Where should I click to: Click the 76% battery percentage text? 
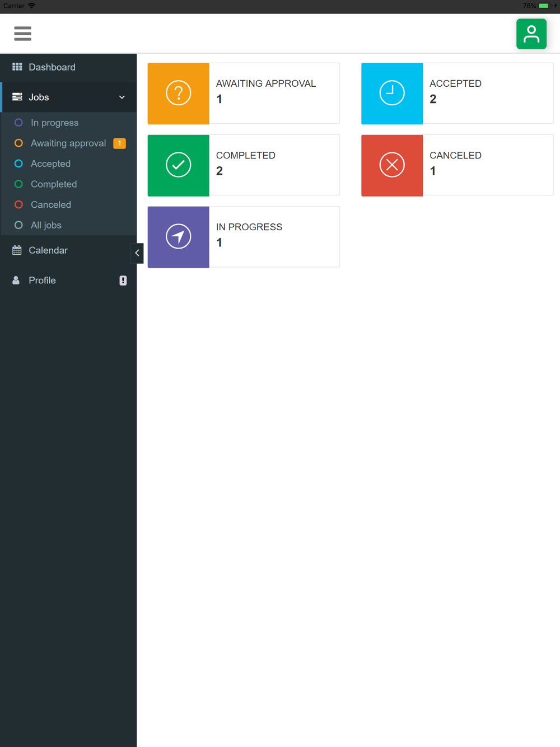529,6
